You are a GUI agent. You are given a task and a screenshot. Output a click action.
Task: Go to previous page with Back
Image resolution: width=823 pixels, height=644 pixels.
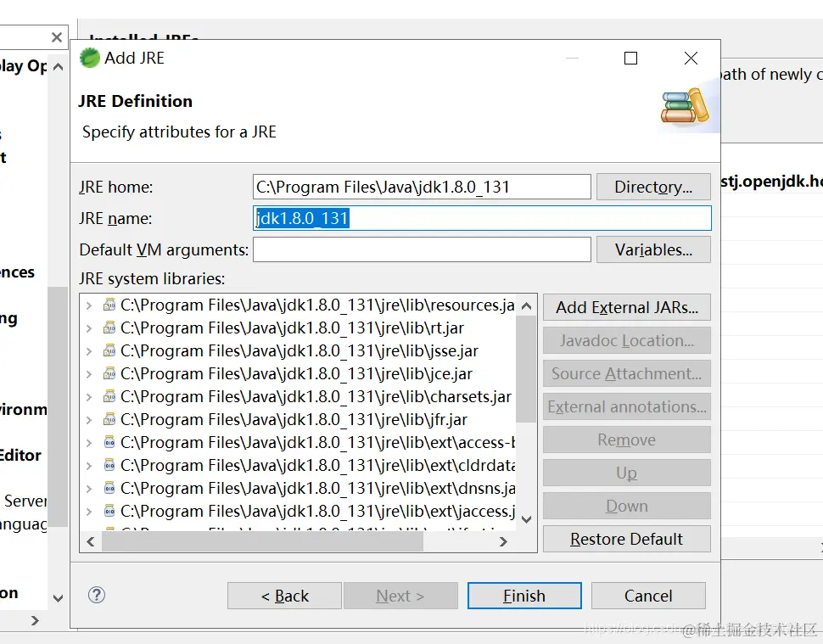[x=284, y=596]
